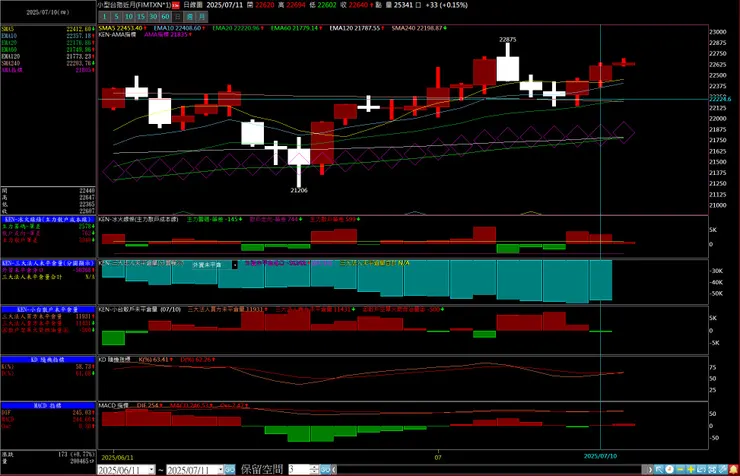Select the KEN-冰火線 indicator header
The width and height of the screenshot is (740, 476).
point(48,219)
